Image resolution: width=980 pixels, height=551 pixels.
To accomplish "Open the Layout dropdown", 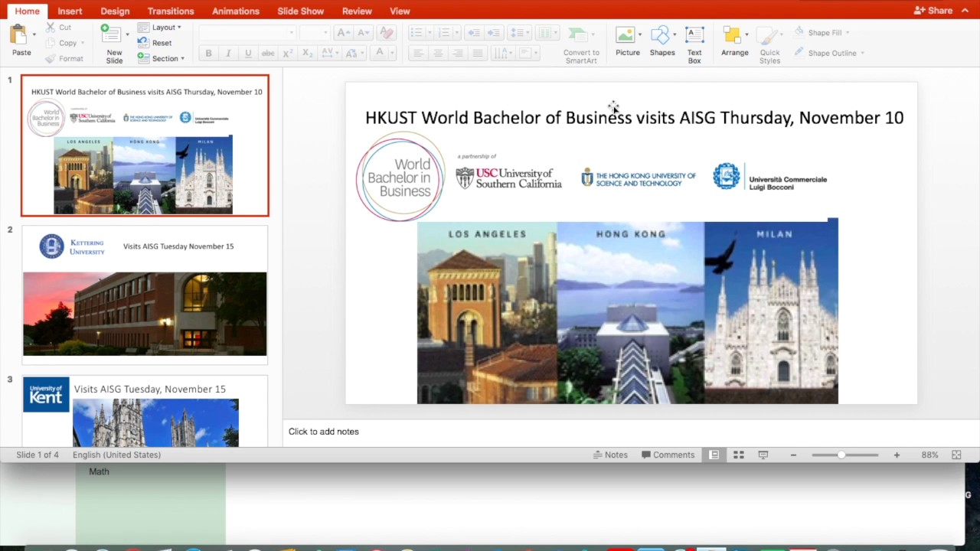I will tap(159, 28).
